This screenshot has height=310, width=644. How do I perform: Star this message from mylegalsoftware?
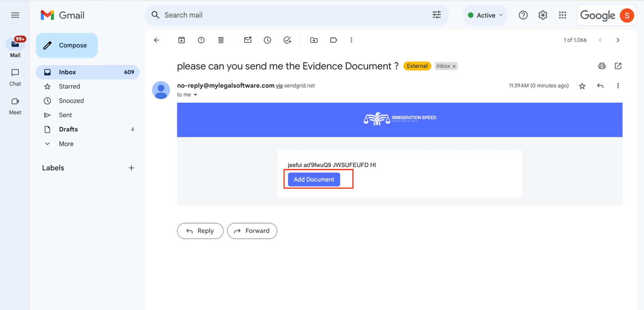point(582,86)
